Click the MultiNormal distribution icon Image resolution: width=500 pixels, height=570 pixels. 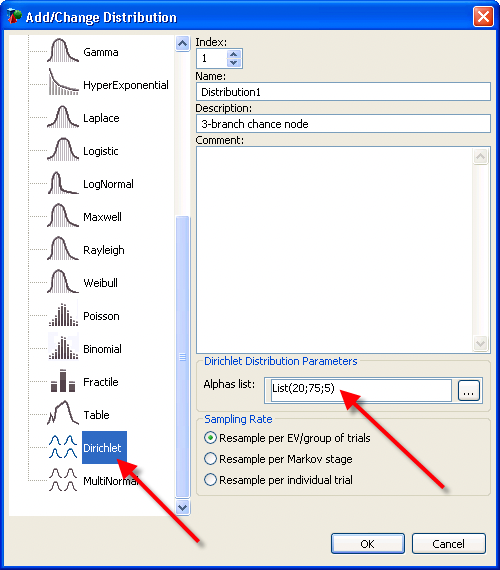(63, 480)
